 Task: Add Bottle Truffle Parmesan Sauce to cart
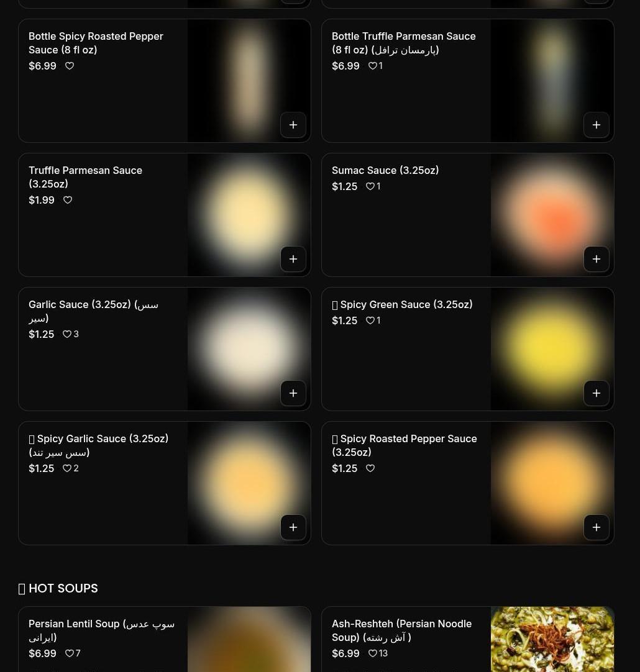point(597,125)
